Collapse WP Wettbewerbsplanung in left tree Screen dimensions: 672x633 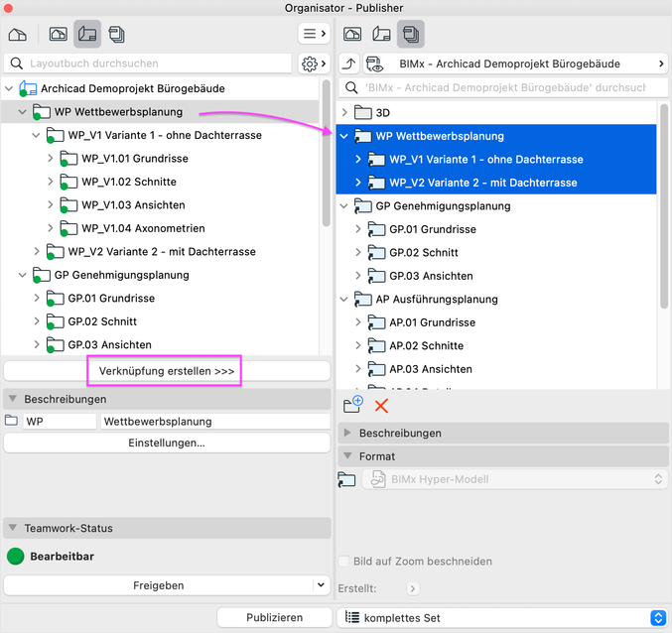tap(22, 112)
